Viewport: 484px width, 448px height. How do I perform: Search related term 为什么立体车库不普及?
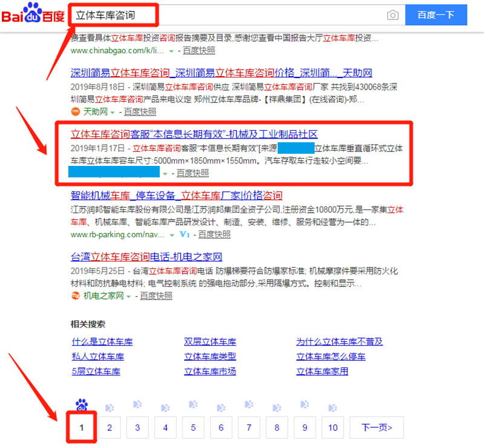[339, 341]
